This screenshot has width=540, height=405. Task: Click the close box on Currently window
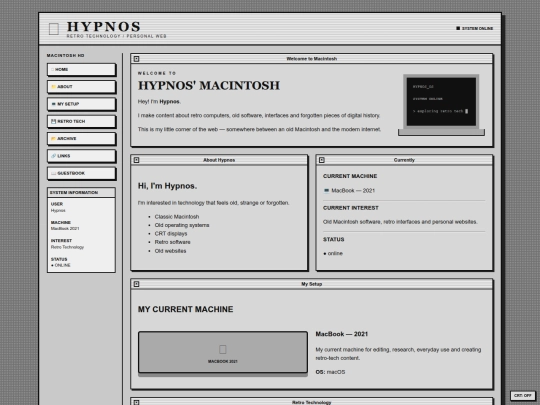point(322,160)
